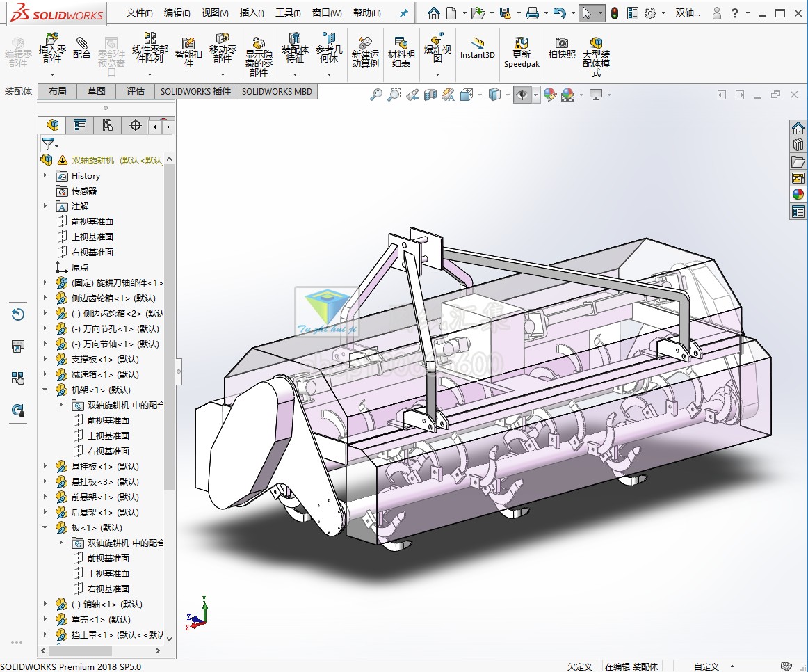The height and width of the screenshot is (672, 808).
Task: Activate the 剖面视图 section view tool
Action: (x=430, y=94)
